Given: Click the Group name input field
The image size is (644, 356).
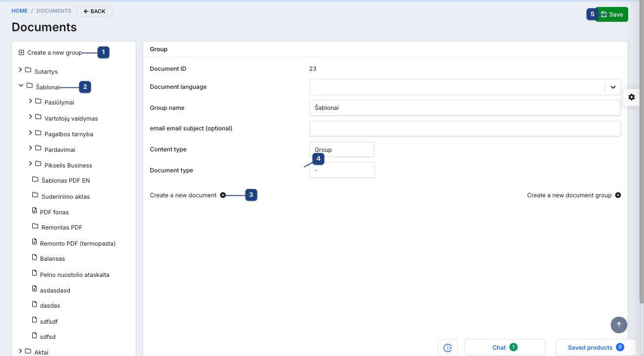Looking at the screenshot, I should point(465,108).
